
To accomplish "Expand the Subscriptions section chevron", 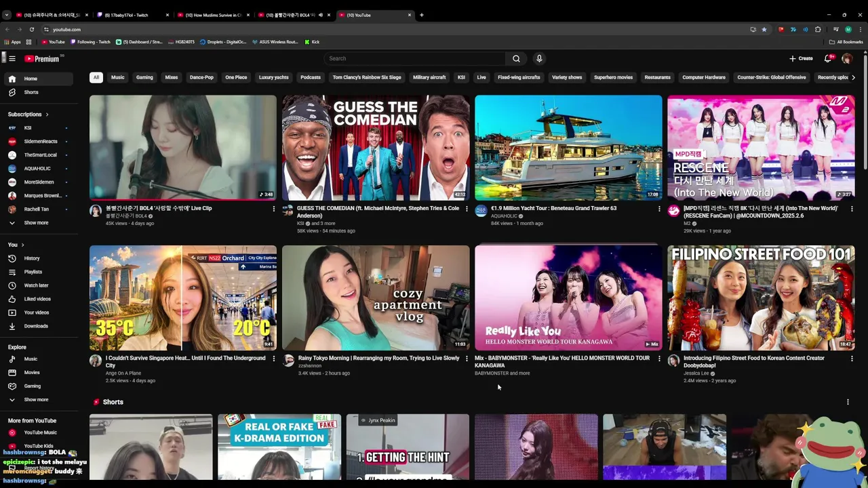I will pyautogui.click(x=47, y=115).
